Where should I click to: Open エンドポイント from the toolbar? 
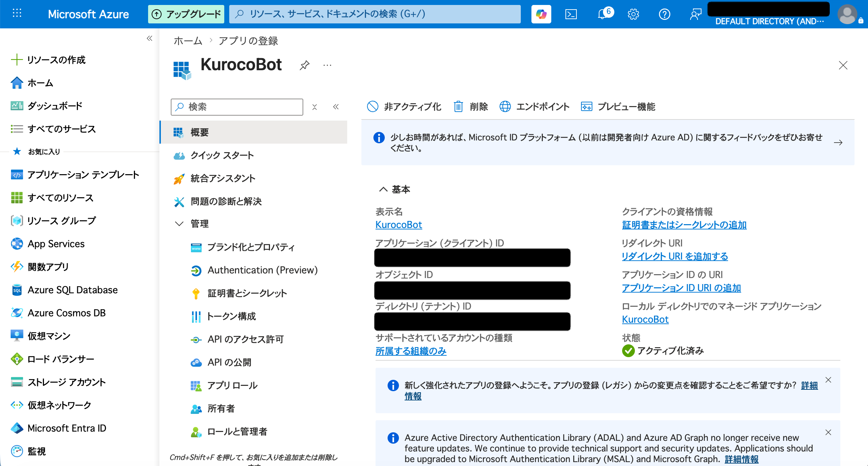(535, 106)
